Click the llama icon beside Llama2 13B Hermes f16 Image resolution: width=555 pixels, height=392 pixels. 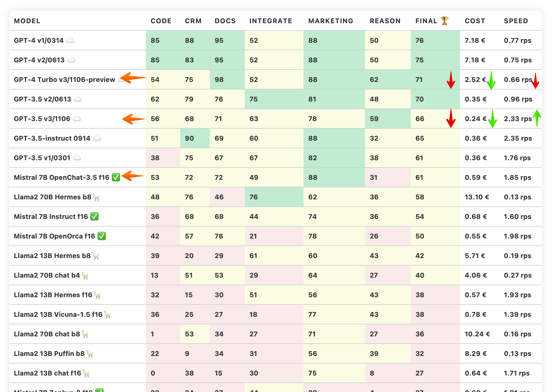(97, 295)
